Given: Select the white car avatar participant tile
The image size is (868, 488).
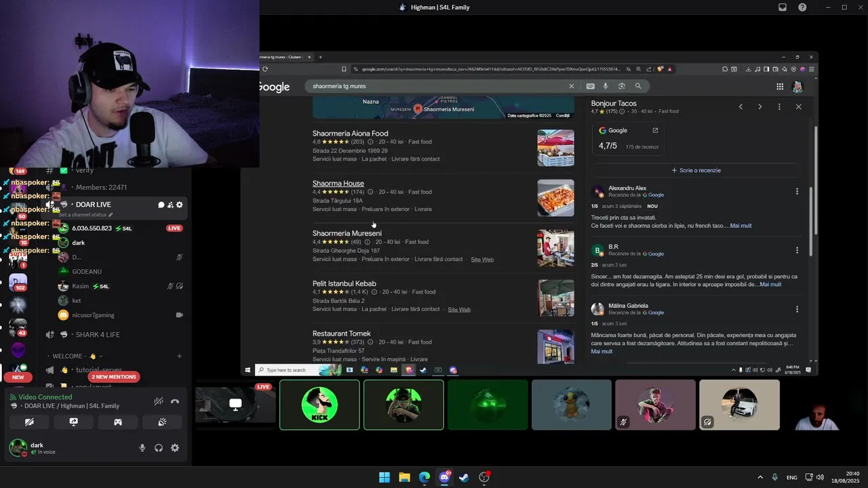Looking at the screenshot, I should [739, 405].
